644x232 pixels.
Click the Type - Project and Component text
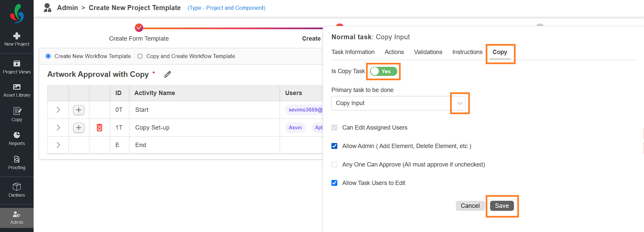tap(227, 8)
